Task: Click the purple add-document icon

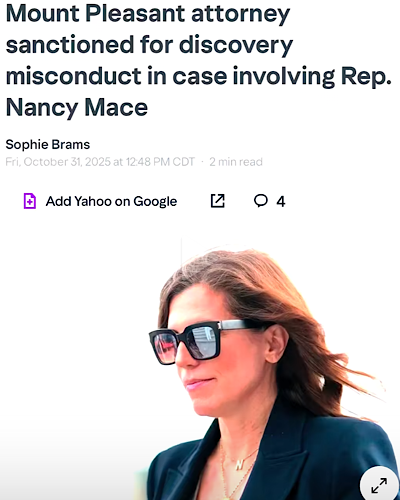Action: [x=30, y=201]
